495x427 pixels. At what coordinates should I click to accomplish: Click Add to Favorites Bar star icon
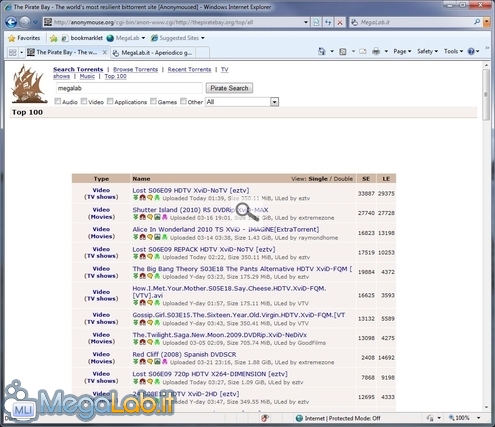click(53, 38)
